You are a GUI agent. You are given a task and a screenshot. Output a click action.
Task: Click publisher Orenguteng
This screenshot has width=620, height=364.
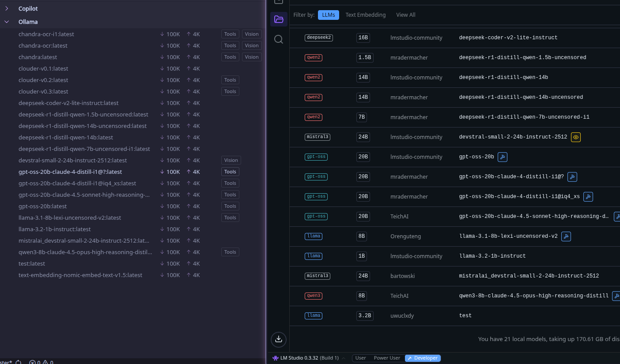click(405, 236)
